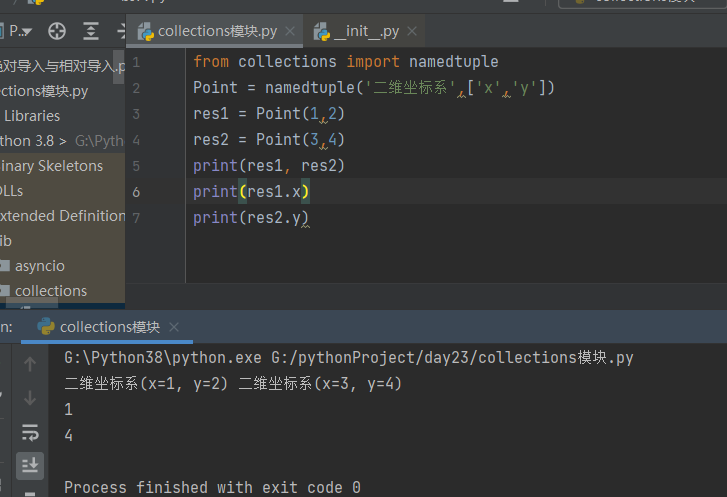Click the console output value '4'
This screenshot has width=727, height=497.
pos(69,435)
